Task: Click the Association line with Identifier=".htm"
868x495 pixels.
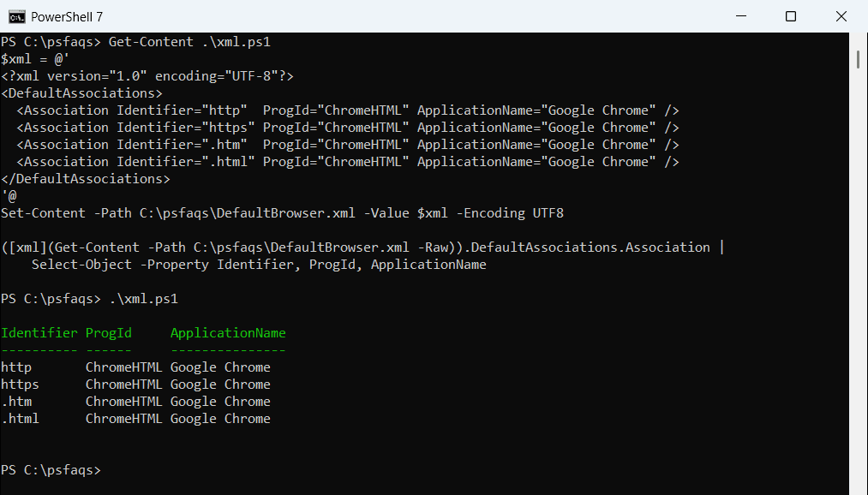Action: pyautogui.click(x=348, y=145)
